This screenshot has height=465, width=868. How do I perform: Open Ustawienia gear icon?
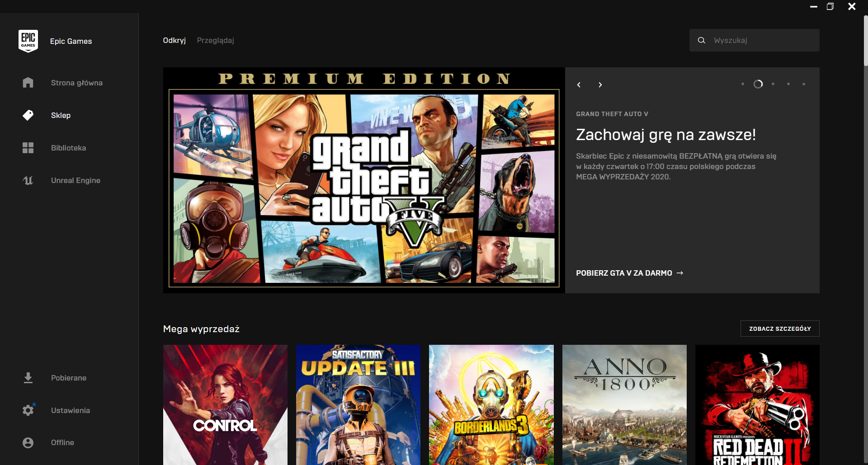(x=28, y=410)
